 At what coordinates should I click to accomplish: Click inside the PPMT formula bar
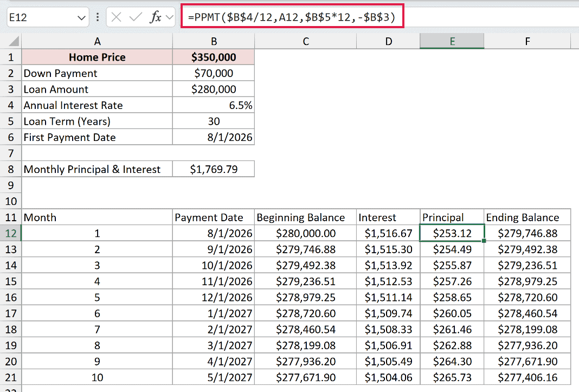[x=292, y=17]
